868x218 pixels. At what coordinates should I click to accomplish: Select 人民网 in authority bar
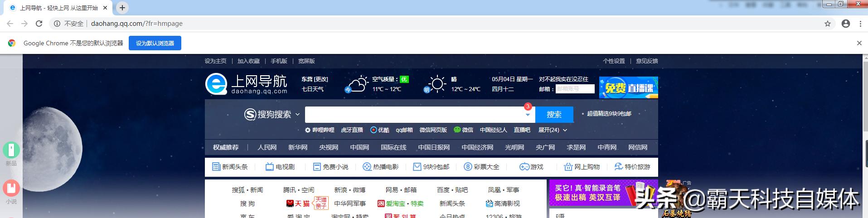tap(267, 147)
